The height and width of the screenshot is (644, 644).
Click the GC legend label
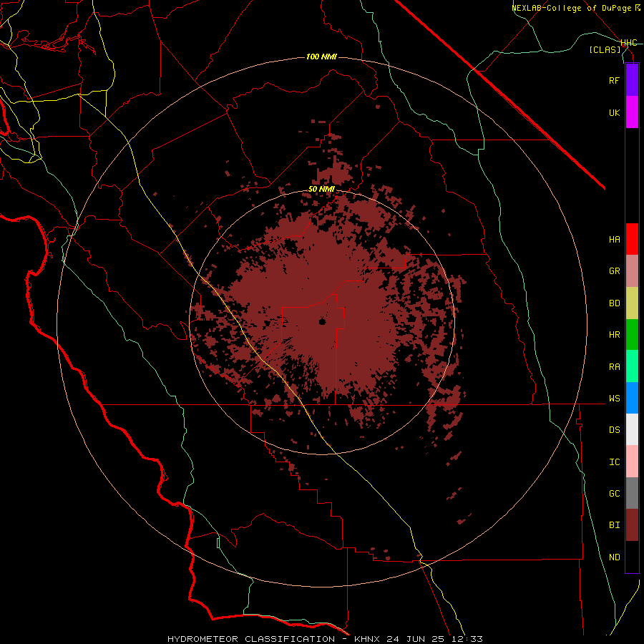tap(614, 494)
